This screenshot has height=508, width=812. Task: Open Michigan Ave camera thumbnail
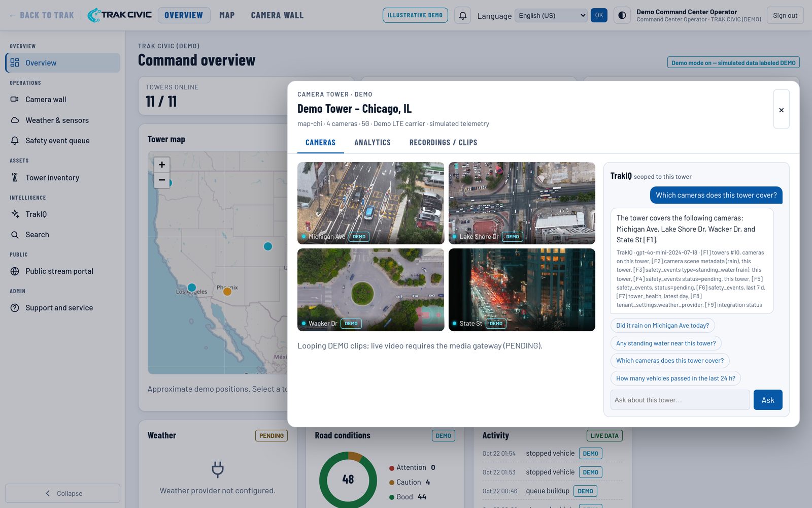pyautogui.click(x=370, y=203)
